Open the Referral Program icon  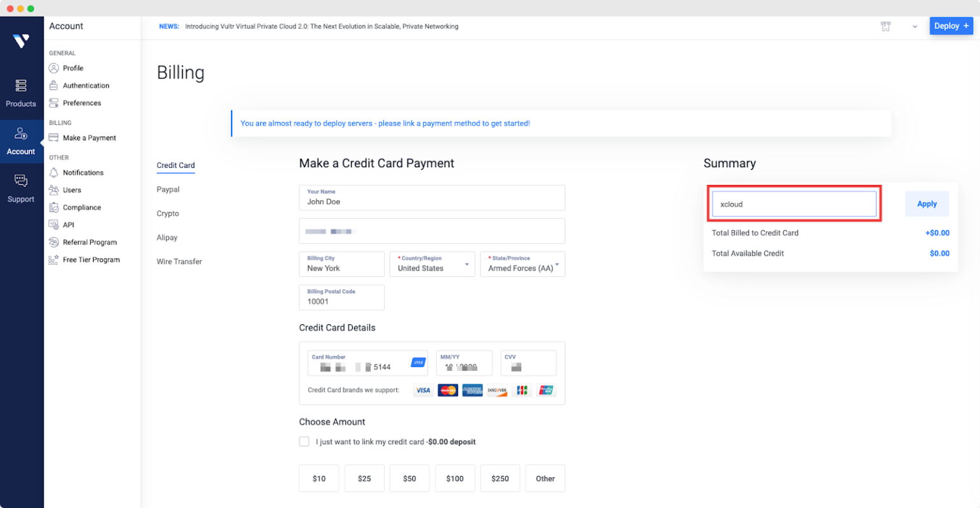point(54,243)
